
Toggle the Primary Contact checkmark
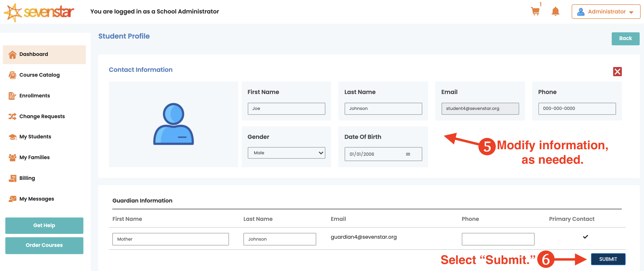585,237
